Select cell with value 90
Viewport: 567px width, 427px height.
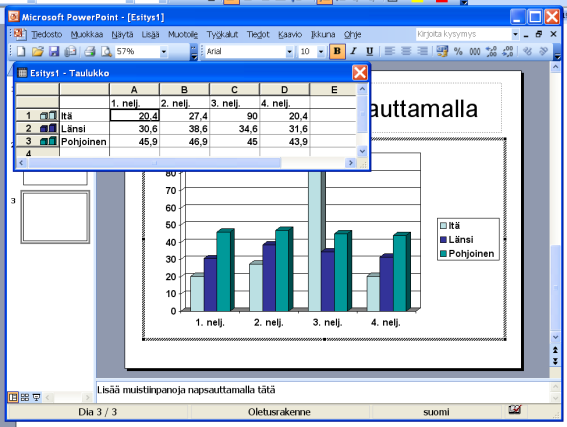pyautogui.click(x=234, y=116)
